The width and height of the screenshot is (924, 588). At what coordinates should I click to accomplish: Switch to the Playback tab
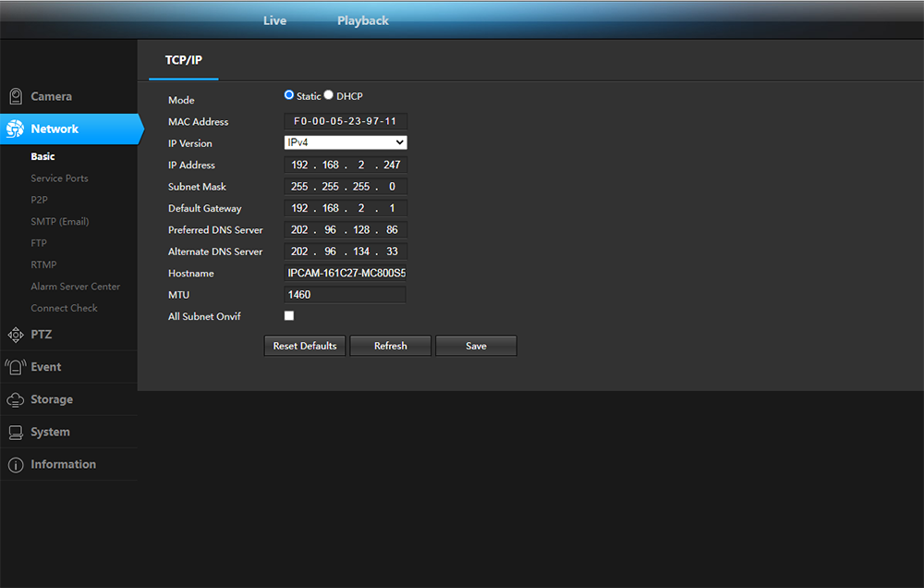click(x=362, y=20)
